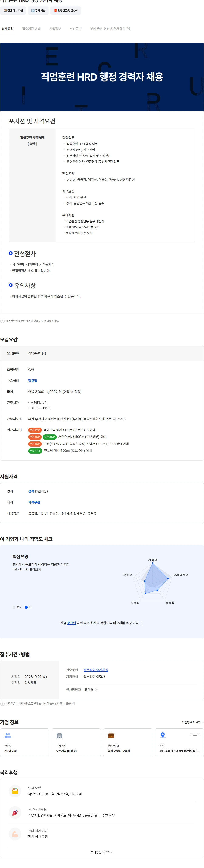Click the 편의·여가·건강 muscle icon
Screen dimensions: 204x868
[x=15, y=834]
